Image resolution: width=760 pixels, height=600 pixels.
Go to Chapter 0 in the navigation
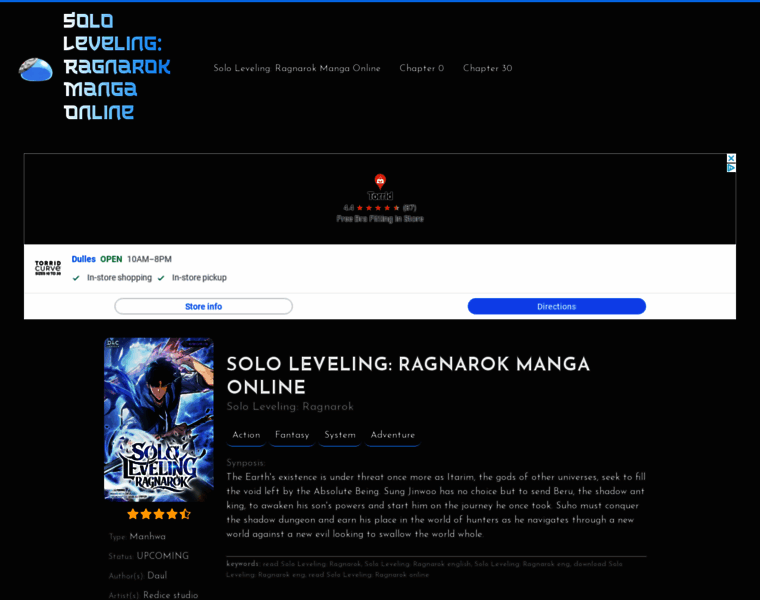[x=421, y=68]
